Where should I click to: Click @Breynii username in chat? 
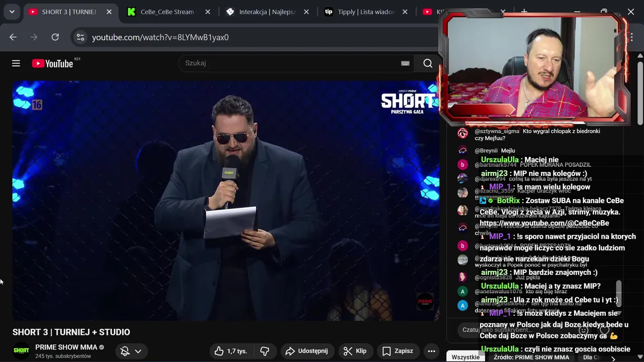click(x=486, y=150)
